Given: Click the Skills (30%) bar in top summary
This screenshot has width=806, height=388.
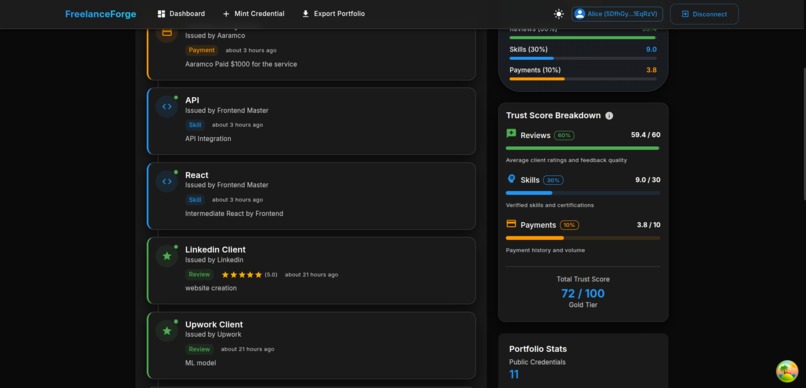Looking at the screenshot, I should pos(583,58).
